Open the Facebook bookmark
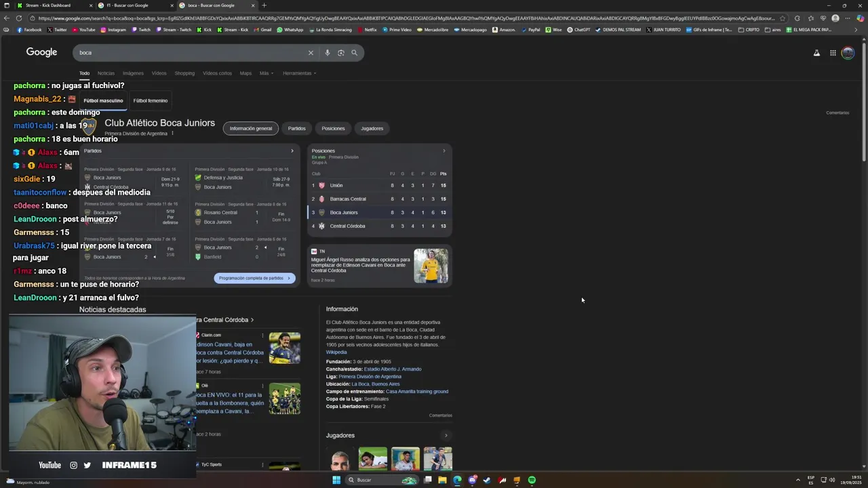This screenshot has height=488, width=868. click(x=28, y=30)
